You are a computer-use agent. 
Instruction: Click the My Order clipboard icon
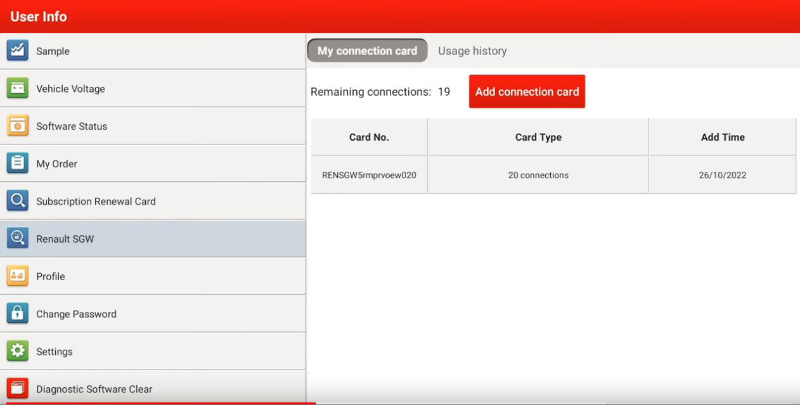click(18, 164)
